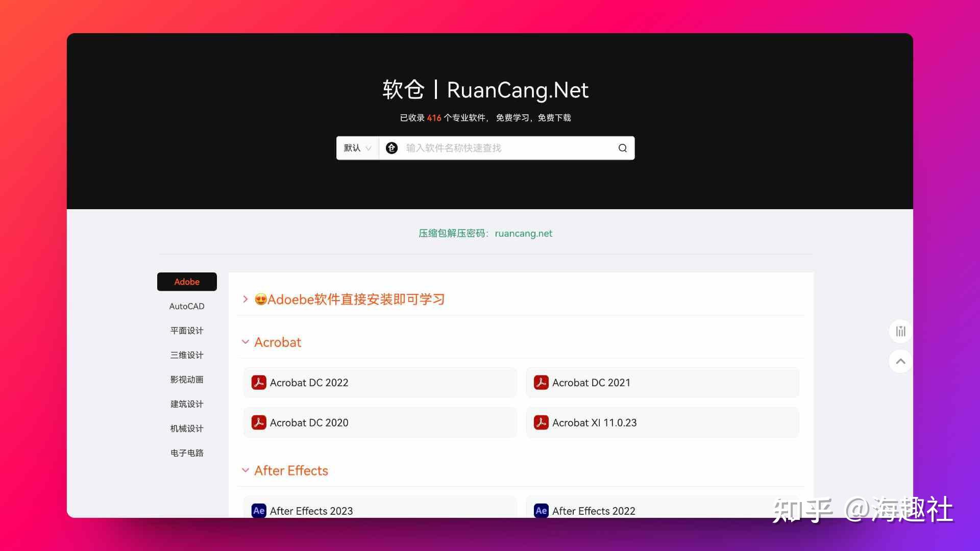This screenshot has height=551, width=980.
Task: Select the 机械设计 category
Action: click(x=187, y=429)
